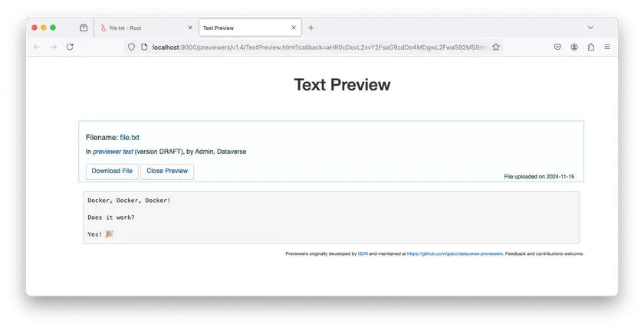Open the Firefox hamburger application menu

[607, 47]
